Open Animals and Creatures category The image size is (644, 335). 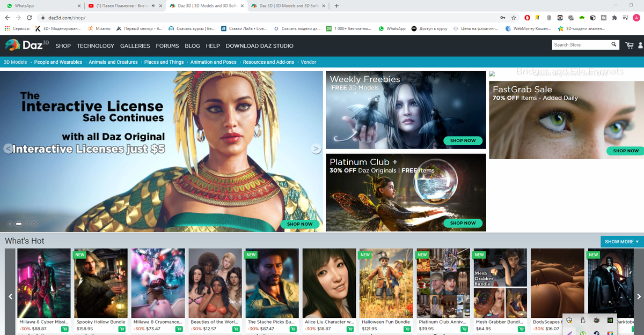point(113,62)
